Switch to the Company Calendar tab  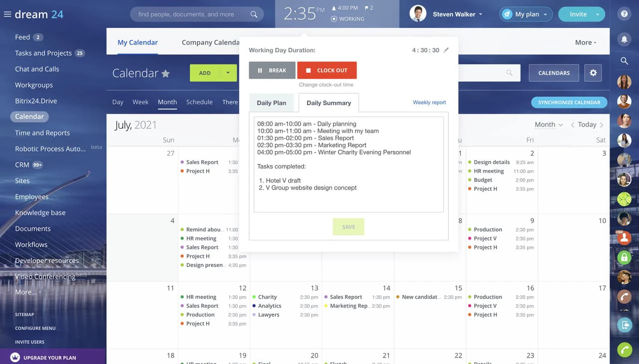211,42
